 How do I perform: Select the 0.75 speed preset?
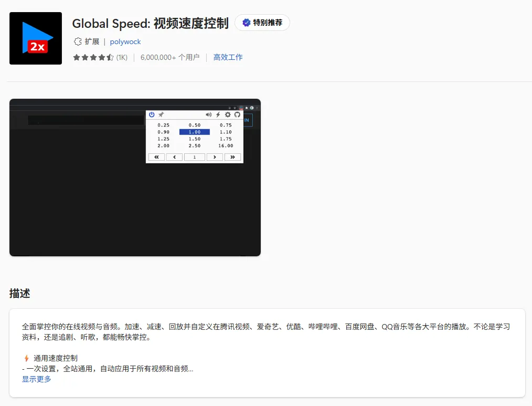[x=226, y=125]
